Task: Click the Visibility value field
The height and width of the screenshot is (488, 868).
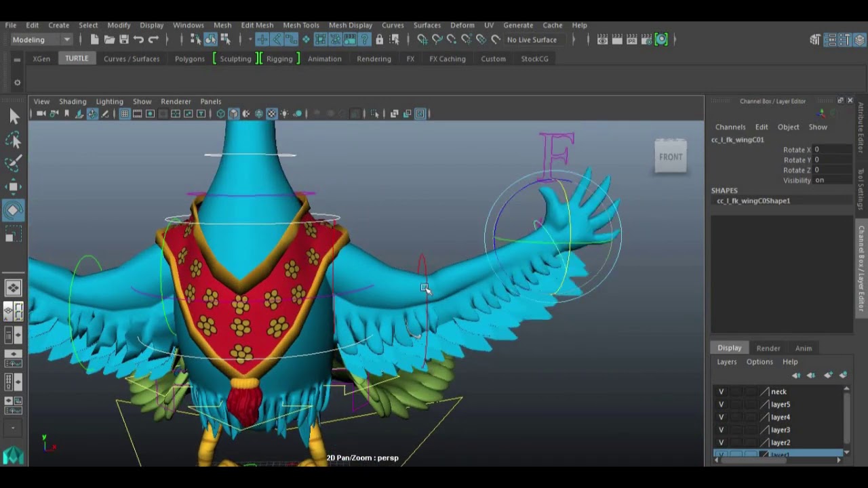Action: [832, 180]
